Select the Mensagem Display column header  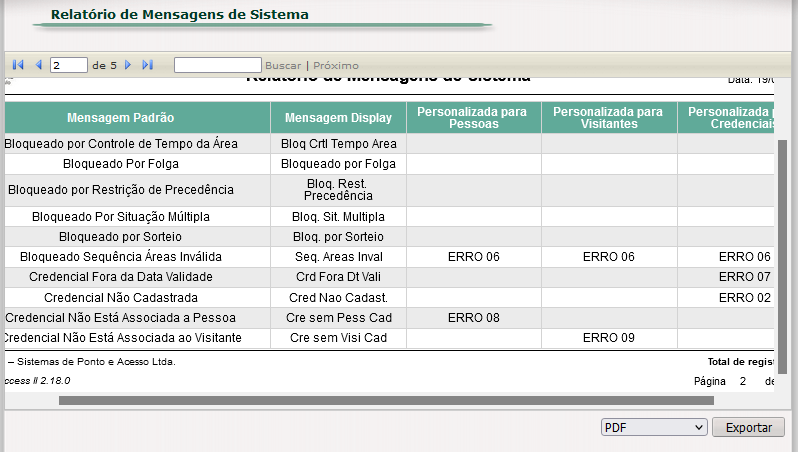(338, 118)
